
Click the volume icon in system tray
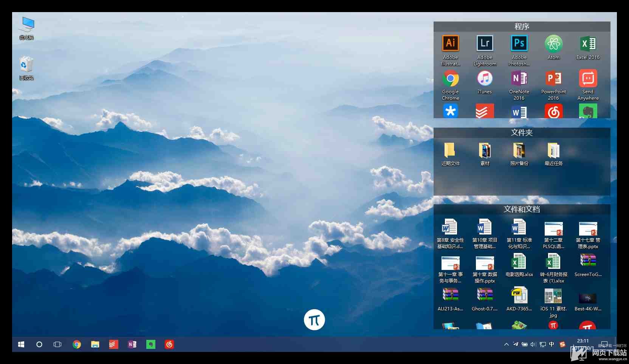(x=533, y=344)
